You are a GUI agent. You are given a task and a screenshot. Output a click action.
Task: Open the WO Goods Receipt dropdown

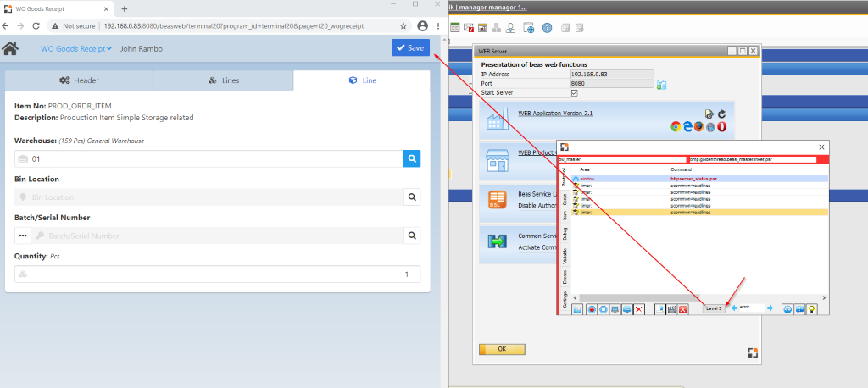point(75,48)
